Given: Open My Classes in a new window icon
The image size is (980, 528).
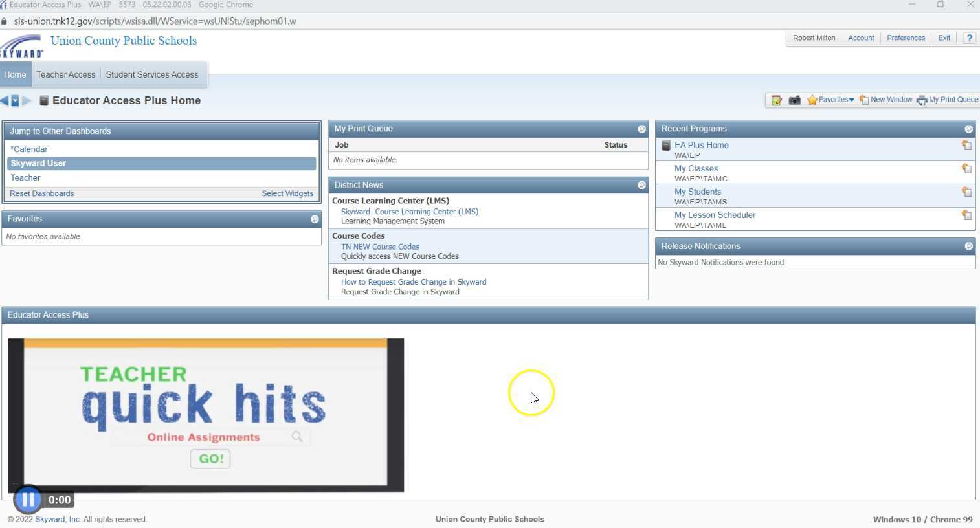Looking at the screenshot, I should coord(966,169).
